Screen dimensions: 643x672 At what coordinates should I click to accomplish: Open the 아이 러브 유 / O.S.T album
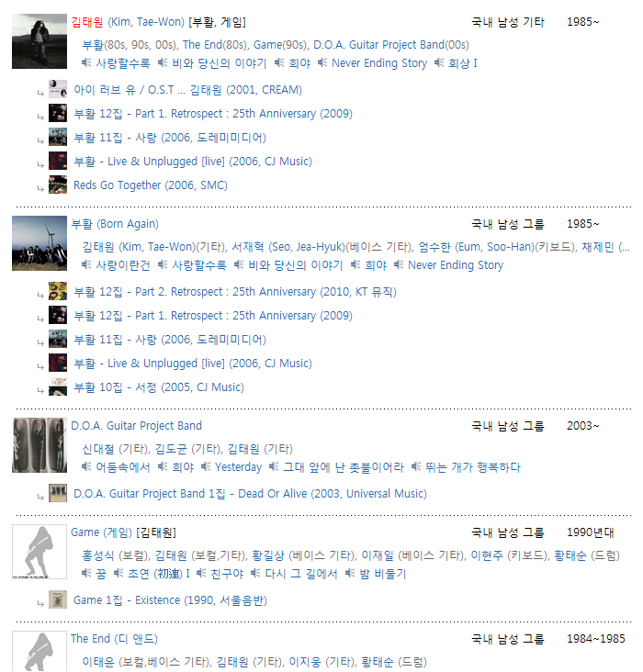click(188, 90)
